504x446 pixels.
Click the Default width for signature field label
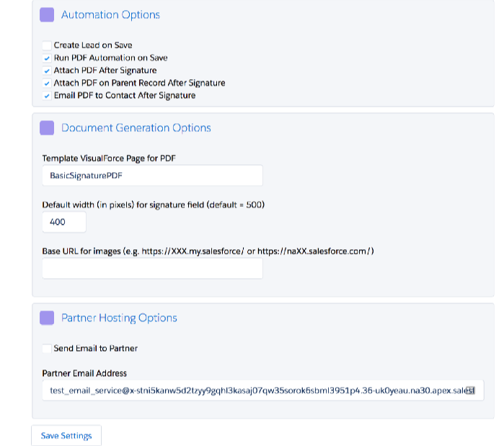coord(154,205)
